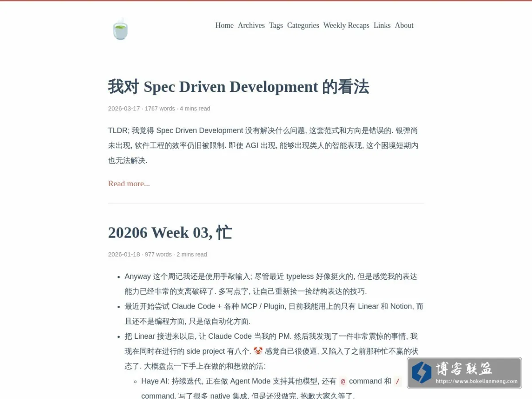Click the '@' inline code snippet
Image resolution: width=532 pixels, height=399 pixels.
(x=343, y=381)
